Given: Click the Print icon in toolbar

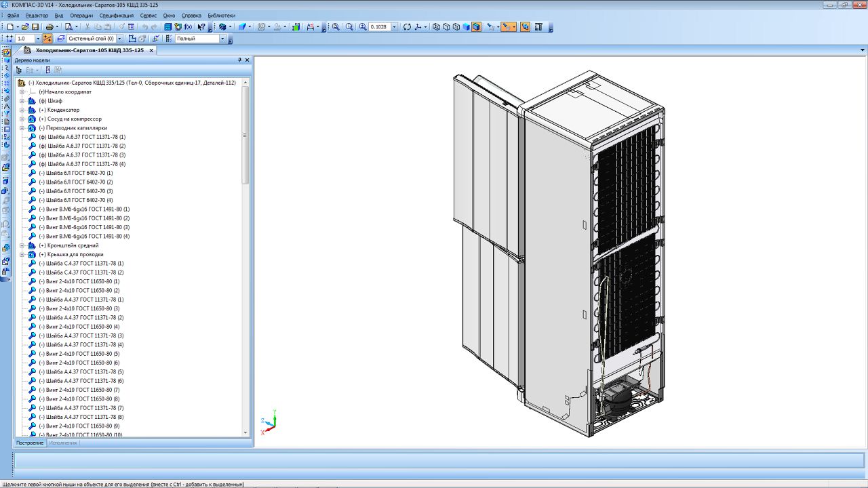Looking at the screenshot, I should (x=50, y=27).
